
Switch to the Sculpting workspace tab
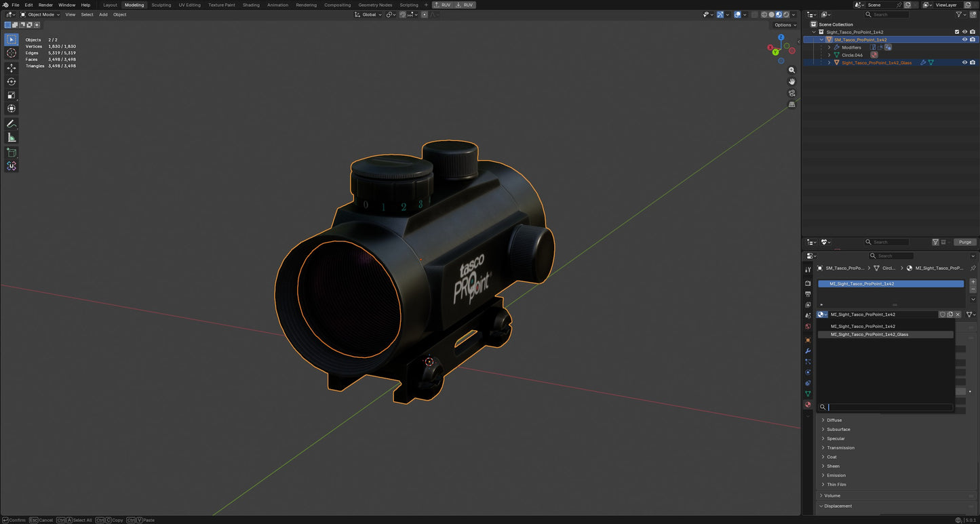(x=161, y=5)
